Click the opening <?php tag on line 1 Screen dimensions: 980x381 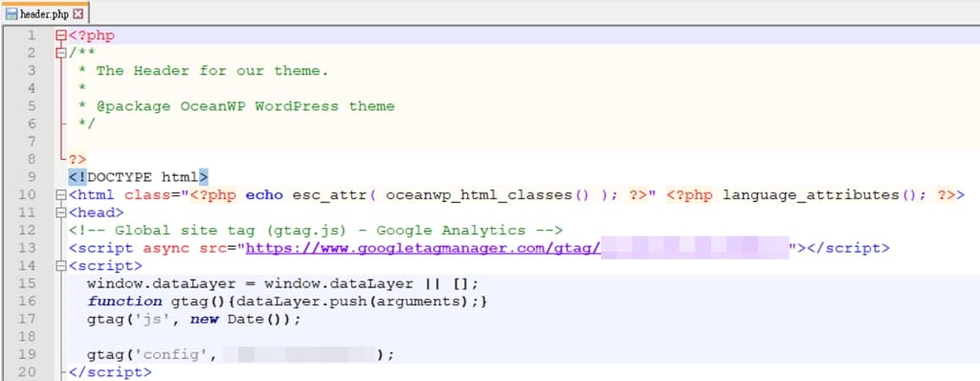[x=91, y=35]
